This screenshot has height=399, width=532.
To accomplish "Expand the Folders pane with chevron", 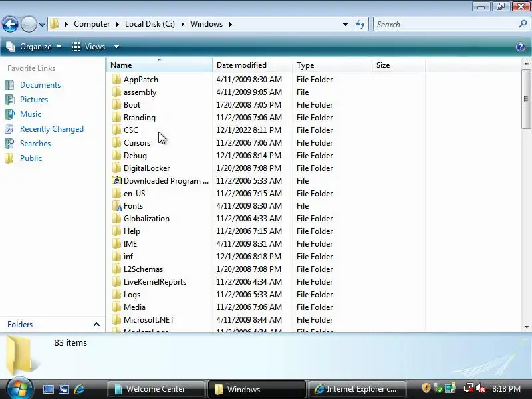I will click(x=96, y=324).
